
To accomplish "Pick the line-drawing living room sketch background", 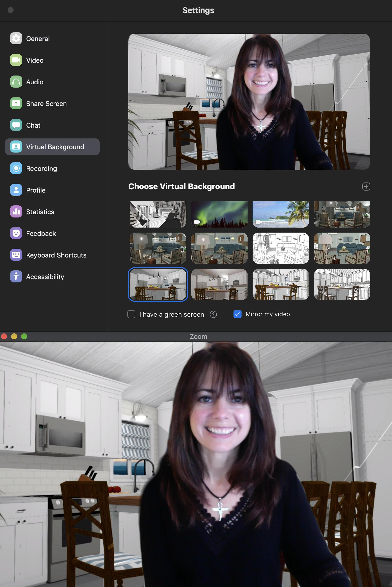I will (281, 248).
